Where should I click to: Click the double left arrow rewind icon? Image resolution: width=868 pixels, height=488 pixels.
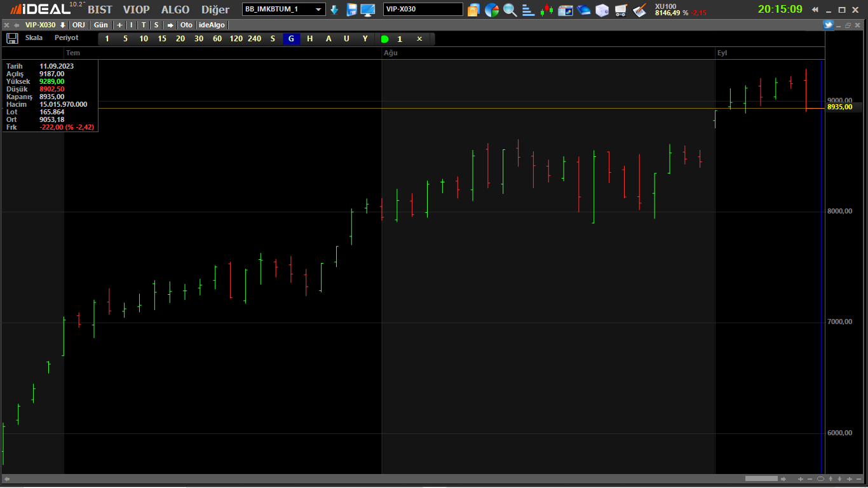click(815, 10)
